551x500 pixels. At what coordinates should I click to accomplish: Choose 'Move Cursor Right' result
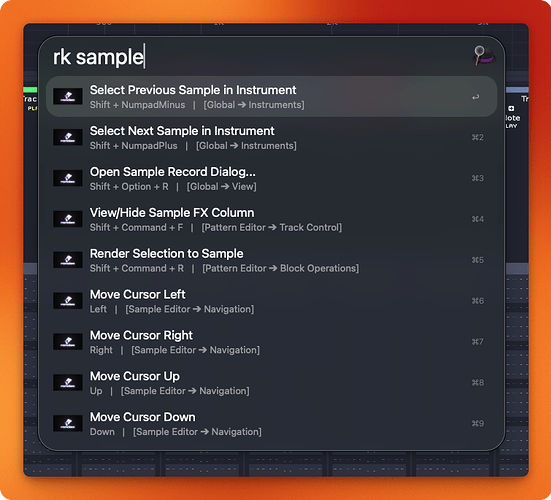click(x=271, y=342)
